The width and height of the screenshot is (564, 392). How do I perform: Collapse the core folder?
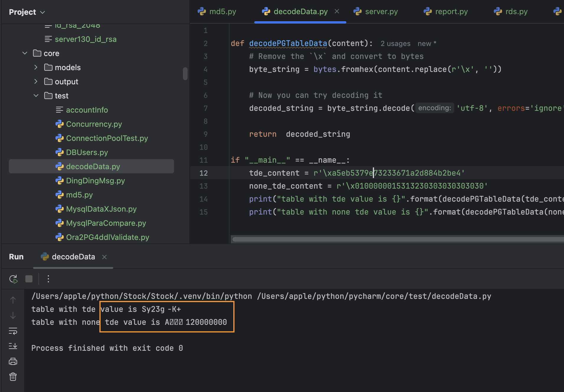pyautogui.click(x=25, y=53)
